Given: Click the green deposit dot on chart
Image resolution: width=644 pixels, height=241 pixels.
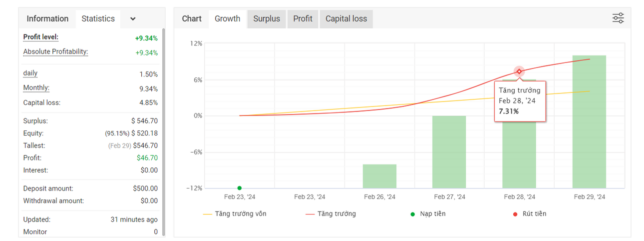Looking at the screenshot, I should point(240,188).
